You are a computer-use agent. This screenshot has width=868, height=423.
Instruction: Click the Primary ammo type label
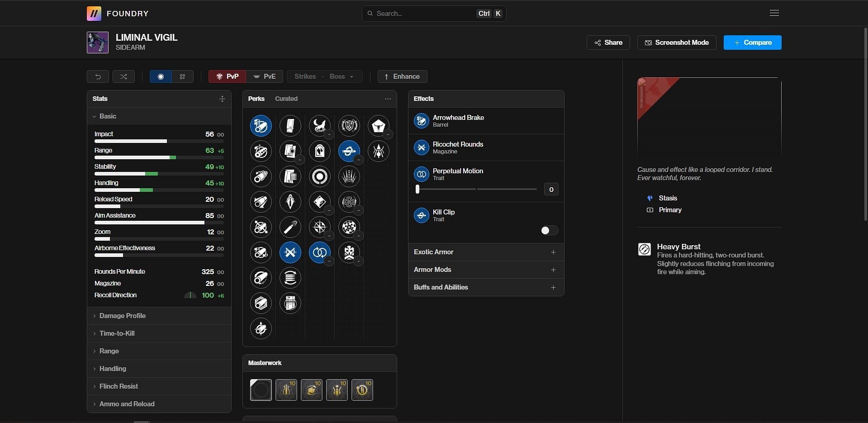pos(670,210)
